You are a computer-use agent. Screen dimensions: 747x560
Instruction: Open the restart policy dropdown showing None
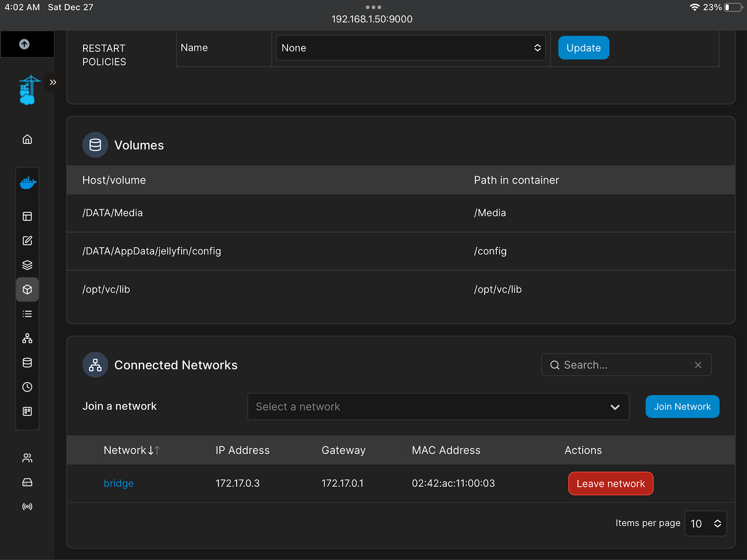tap(410, 48)
